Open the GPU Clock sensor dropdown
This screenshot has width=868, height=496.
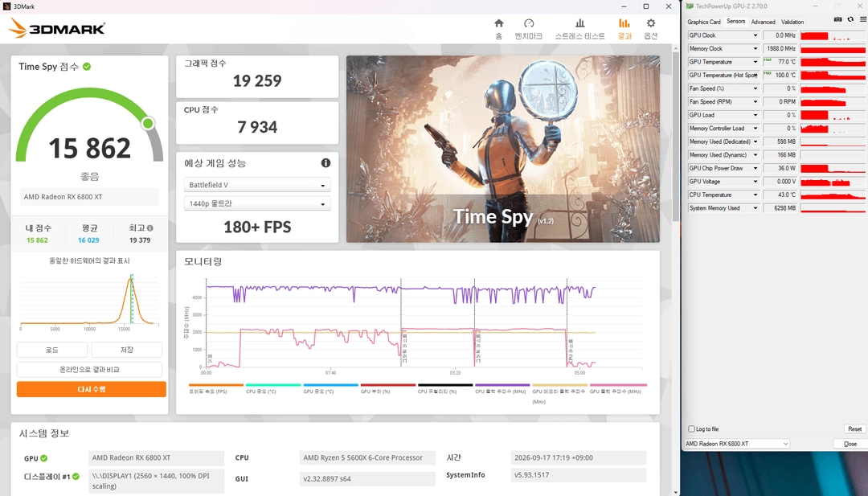pyautogui.click(x=755, y=35)
